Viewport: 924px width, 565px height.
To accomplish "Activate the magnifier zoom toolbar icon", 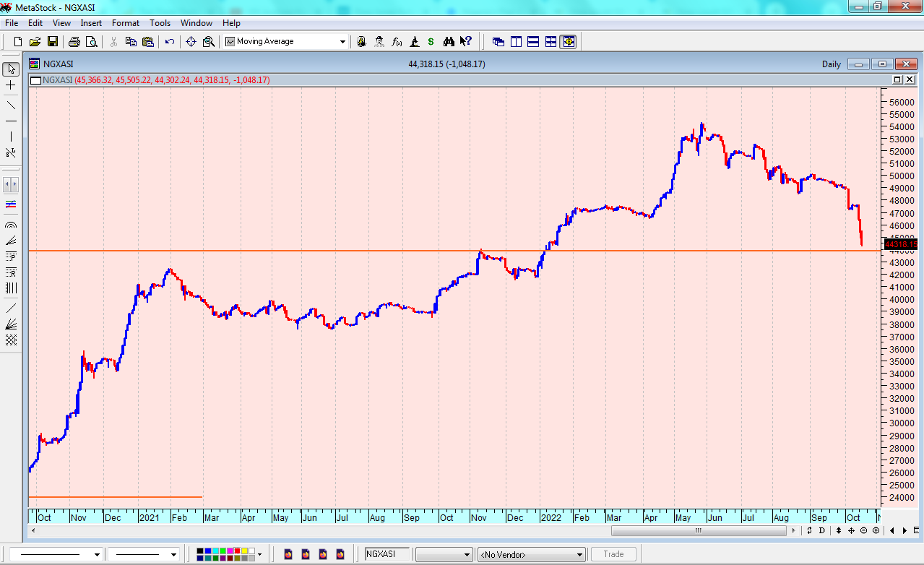I will (x=209, y=42).
